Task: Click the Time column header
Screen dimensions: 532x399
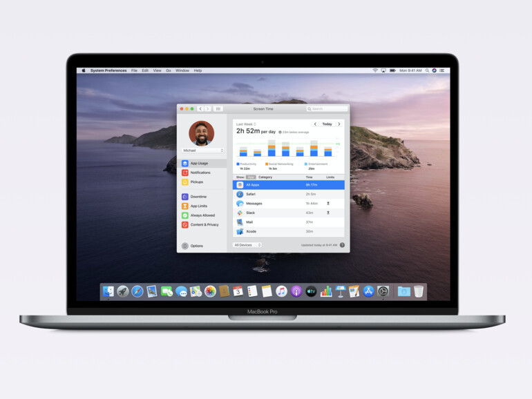Action: 309,177
